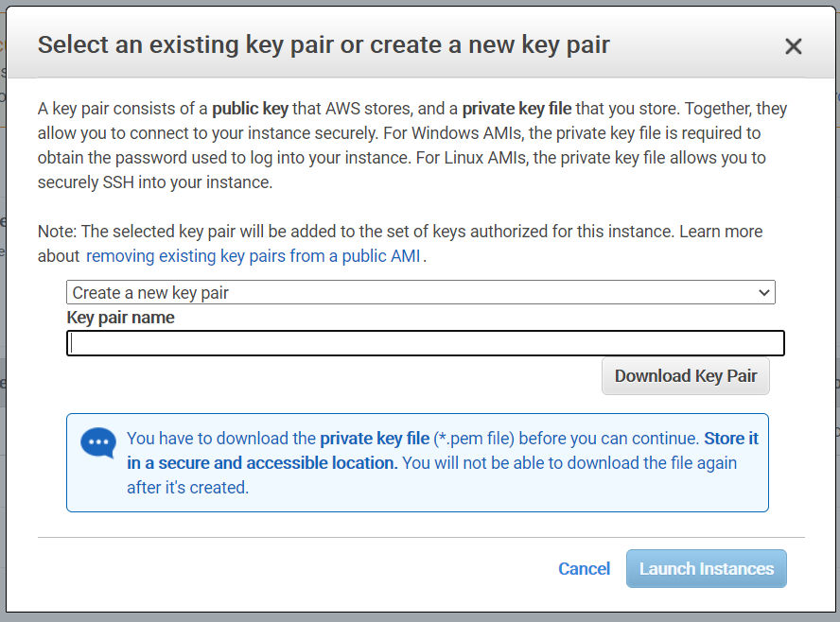Close the key pair dialog with X
This screenshot has width=840, height=622.
793,46
